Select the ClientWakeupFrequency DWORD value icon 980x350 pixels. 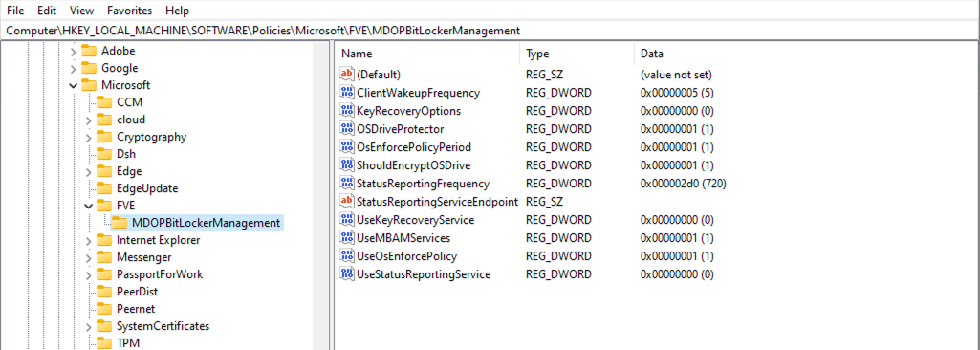[346, 93]
